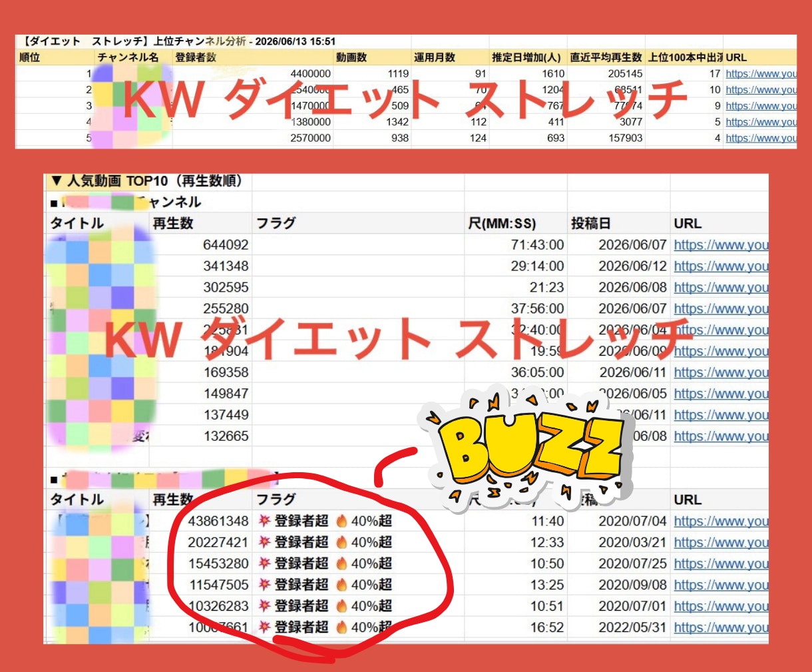Open the video link dated 2022/05/31

(x=721, y=628)
